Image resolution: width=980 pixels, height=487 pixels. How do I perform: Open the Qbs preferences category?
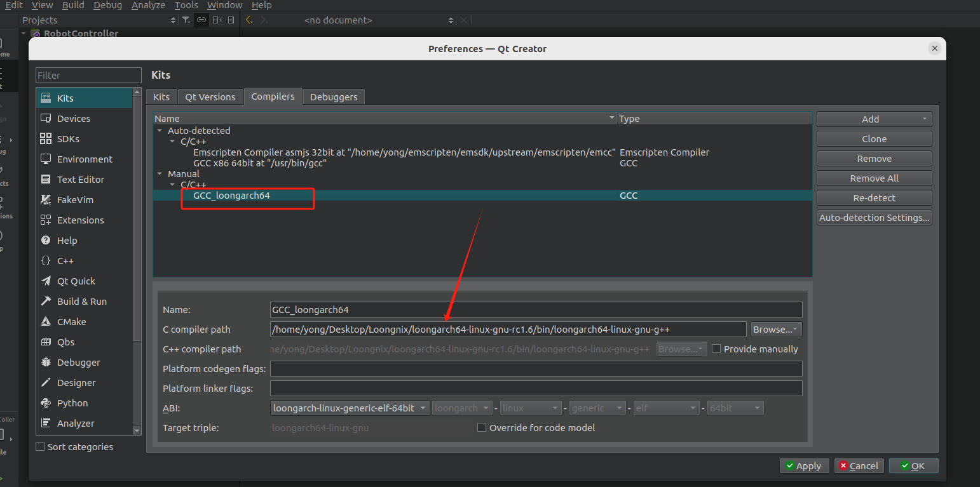tap(84, 342)
